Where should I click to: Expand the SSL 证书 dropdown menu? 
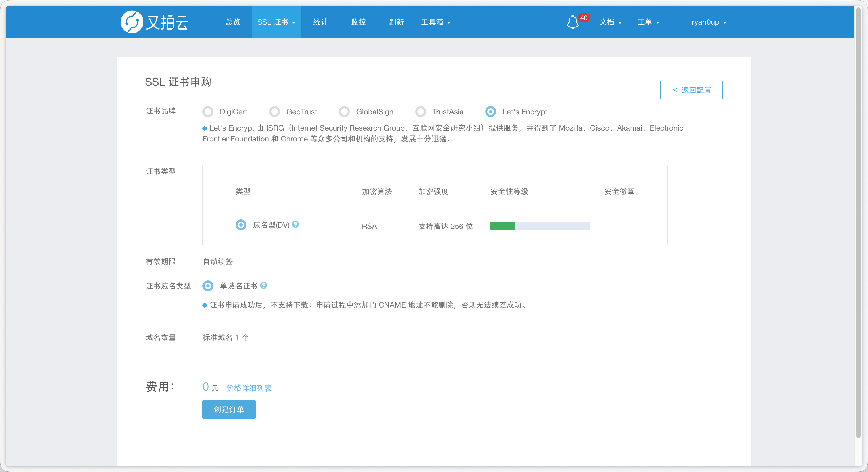tap(276, 22)
